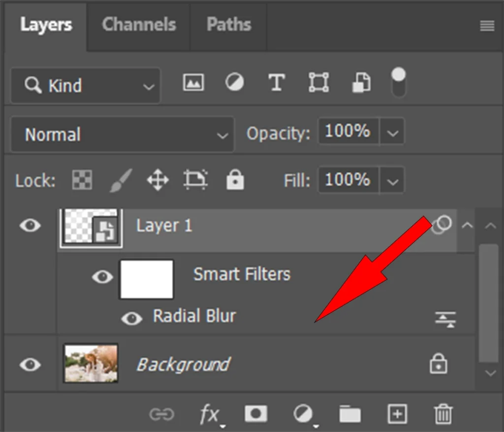Hide the Background layer
Image resolution: width=504 pixels, height=432 pixels.
point(31,365)
